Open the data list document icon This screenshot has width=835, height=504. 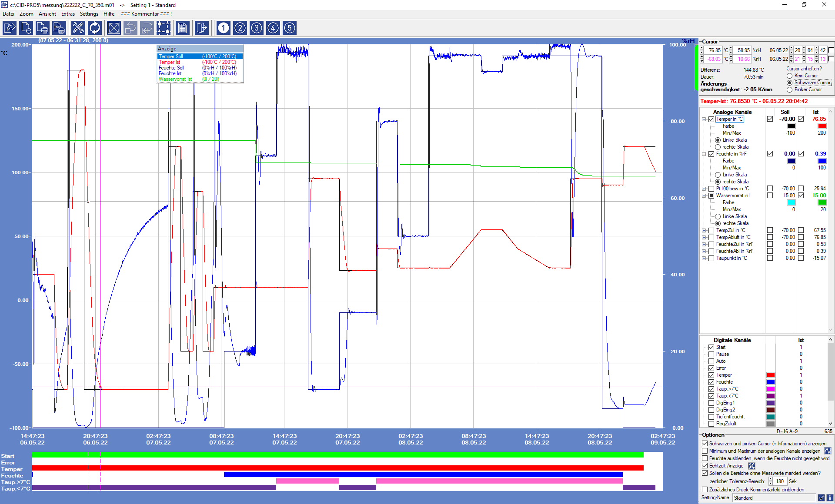pyautogui.click(x=182, y=28)
